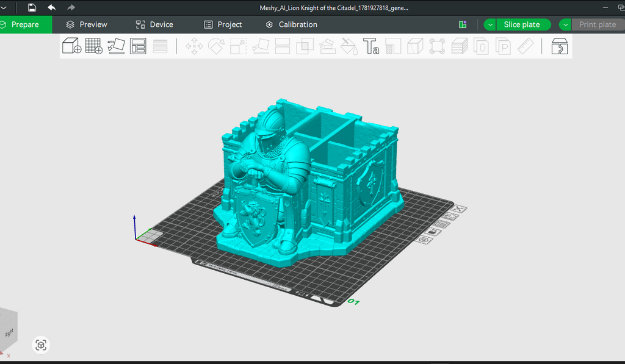
Task: Open the Device tab
Action: (154, 24)
